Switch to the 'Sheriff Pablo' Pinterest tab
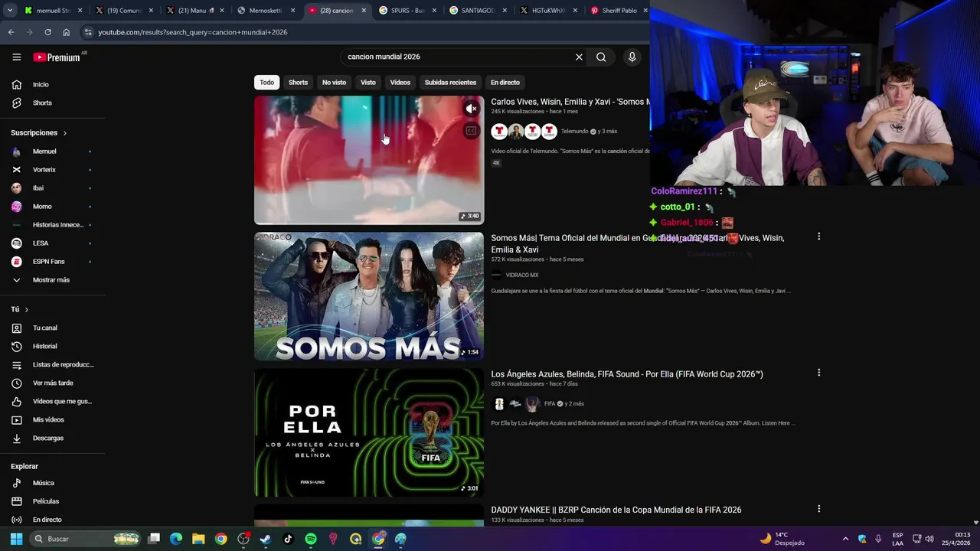Image resolution: width=980 pixels, height=551 pixels. pyautogui.click(x=617, y=11)
